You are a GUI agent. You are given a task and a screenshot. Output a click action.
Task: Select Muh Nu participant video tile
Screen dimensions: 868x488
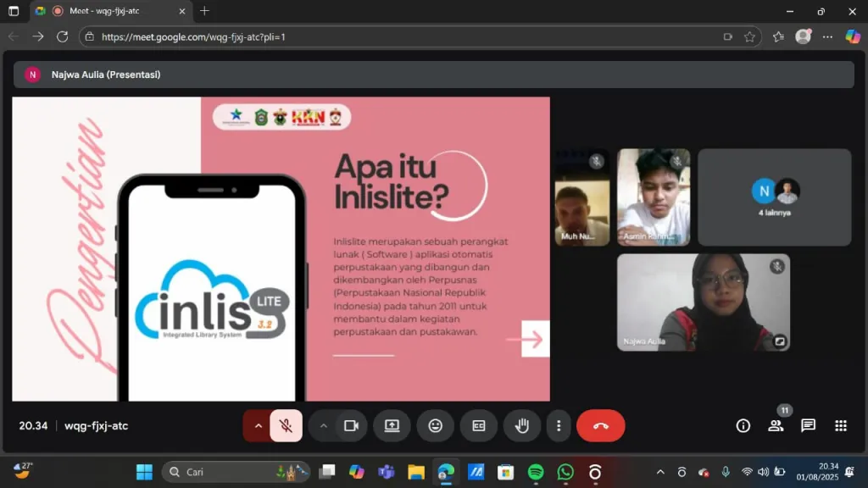coord(581,197)
